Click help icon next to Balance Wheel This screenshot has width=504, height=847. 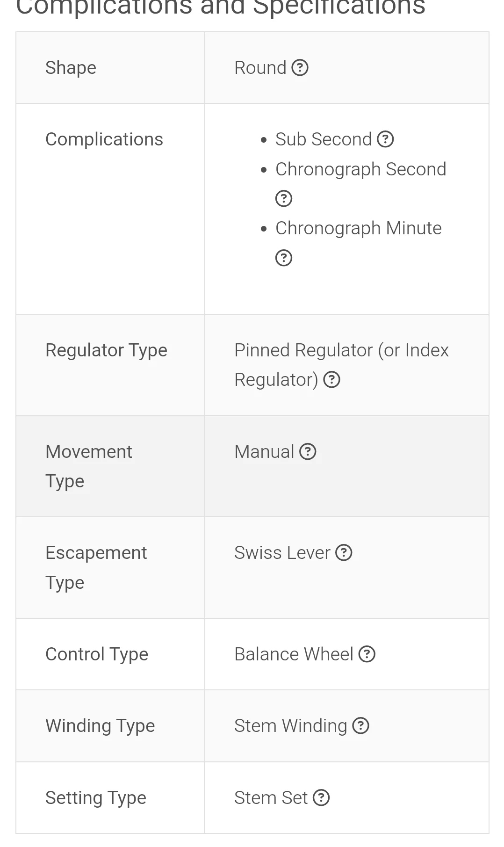coord(367,654)
